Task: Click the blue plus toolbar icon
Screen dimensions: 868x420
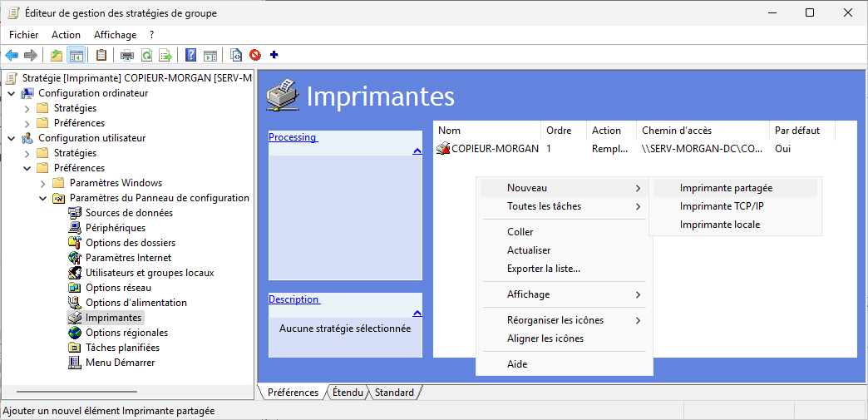Action: pyautogui.click(x=274, y=56)
